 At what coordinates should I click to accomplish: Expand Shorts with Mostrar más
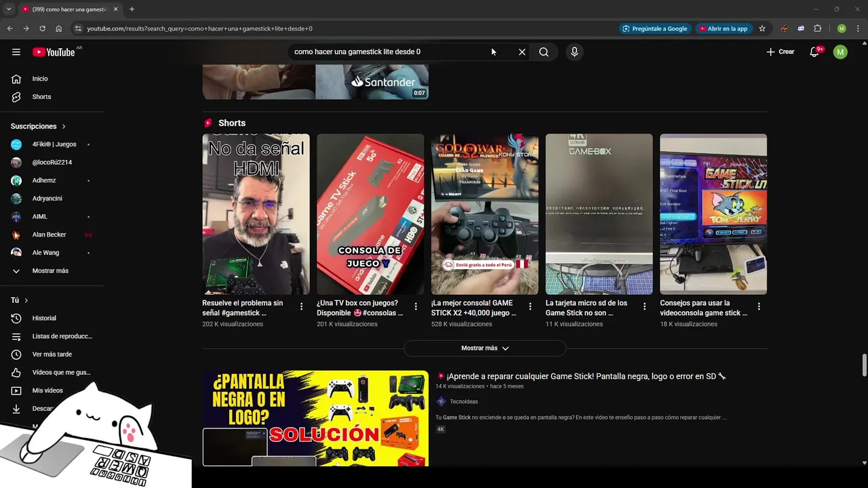pyautogui.click(x=485, y=348)
